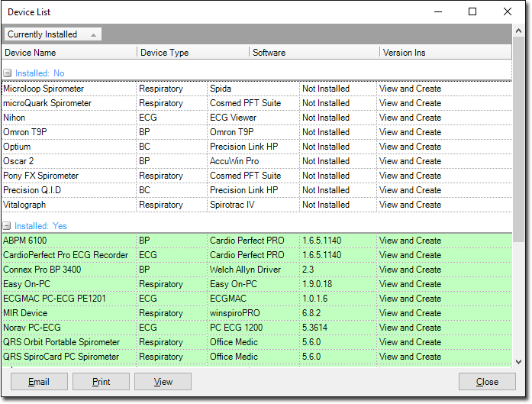
Task: Collapse the 'Installed: Yes' group
Action: (x=7, y=226)
